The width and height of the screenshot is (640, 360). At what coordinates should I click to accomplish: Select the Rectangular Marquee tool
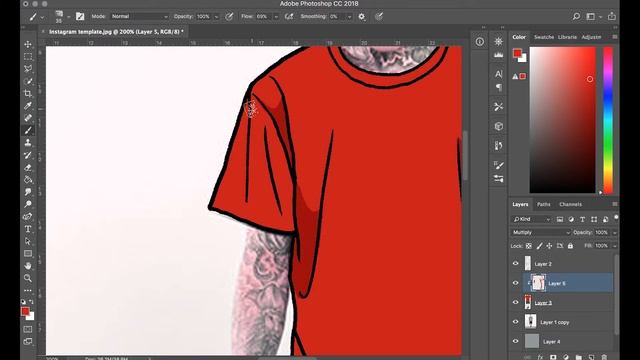28,56
